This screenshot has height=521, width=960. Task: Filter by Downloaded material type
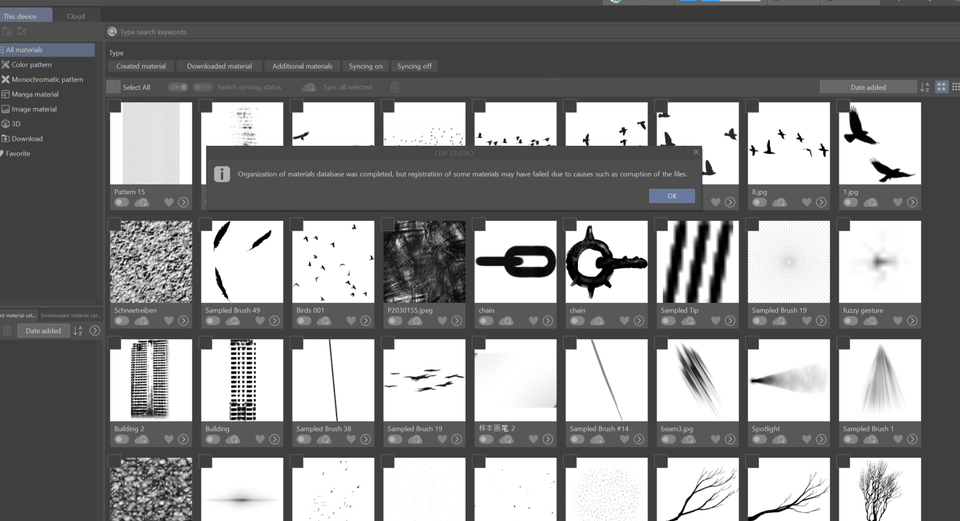point(219,66)
